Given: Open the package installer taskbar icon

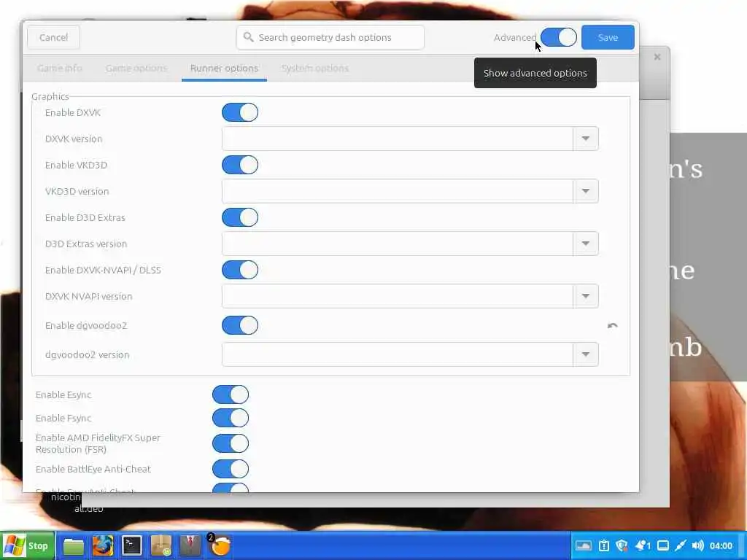Looking at the screenshot, I should click(x=161, y=545).
